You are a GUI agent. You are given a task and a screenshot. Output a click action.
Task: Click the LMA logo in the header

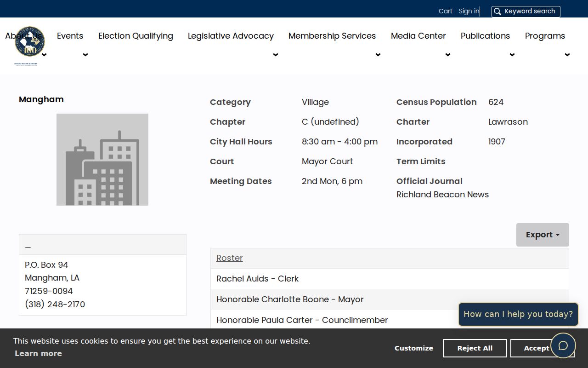click(29, 46)
